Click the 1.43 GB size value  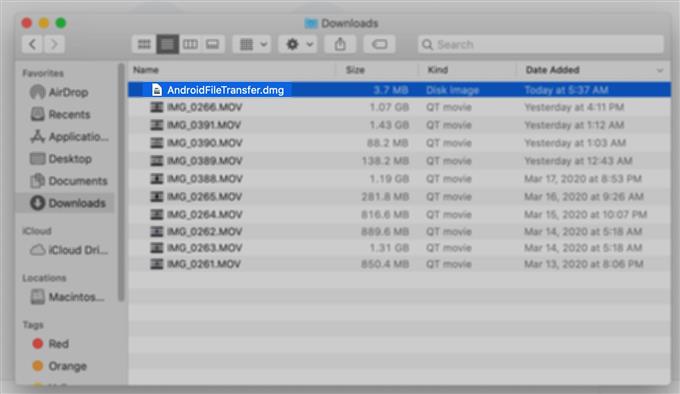(389, 125)
